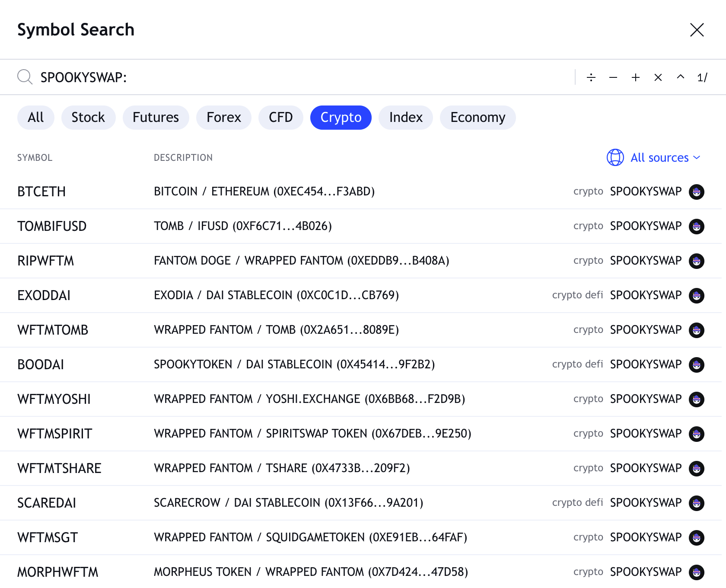Click SpookySwap logo icon on WFTMTOMB row
Screen dimensions: 726x588
[x=697, y=330]
